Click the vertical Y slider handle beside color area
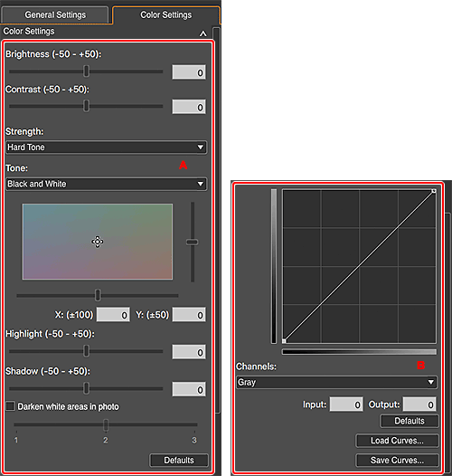The width and height of the screenshot is (452, 476). (193, 242)
